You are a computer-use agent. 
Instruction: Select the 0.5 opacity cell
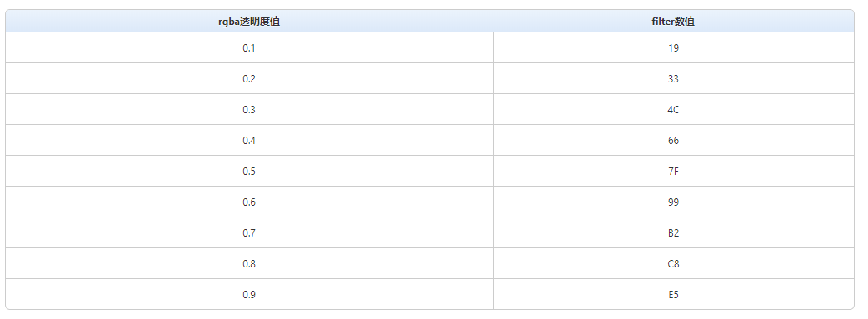(x=249, y=171)
